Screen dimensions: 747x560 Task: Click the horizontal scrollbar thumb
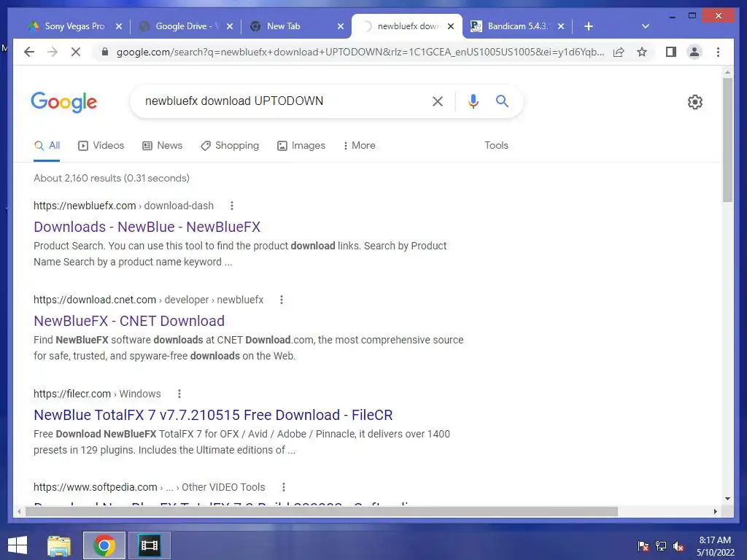tap(321, 511)
